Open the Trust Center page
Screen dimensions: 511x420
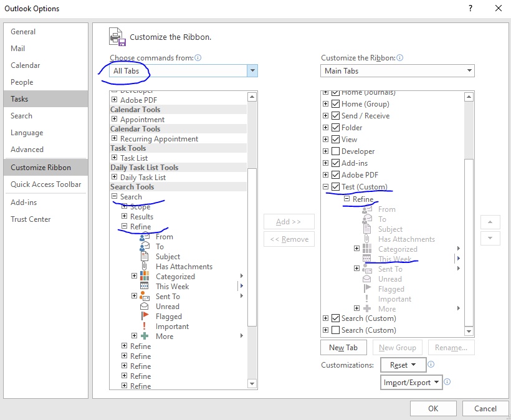click(46, 219)
